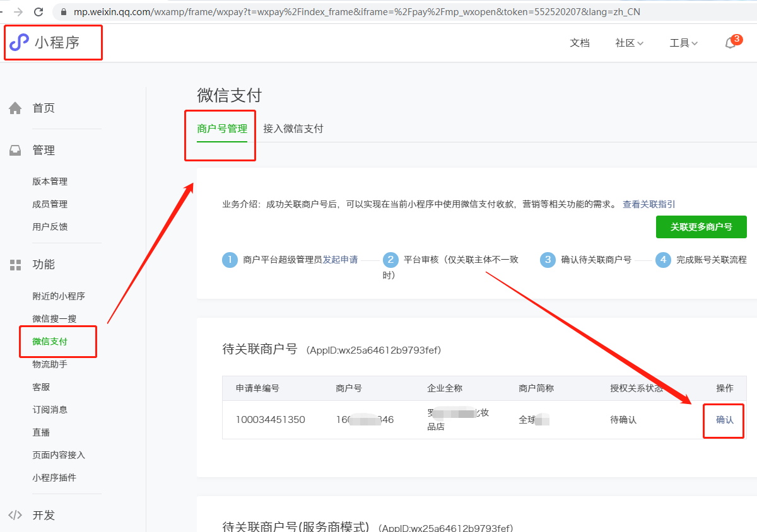Click the 管理 section heading

point(44,151)
